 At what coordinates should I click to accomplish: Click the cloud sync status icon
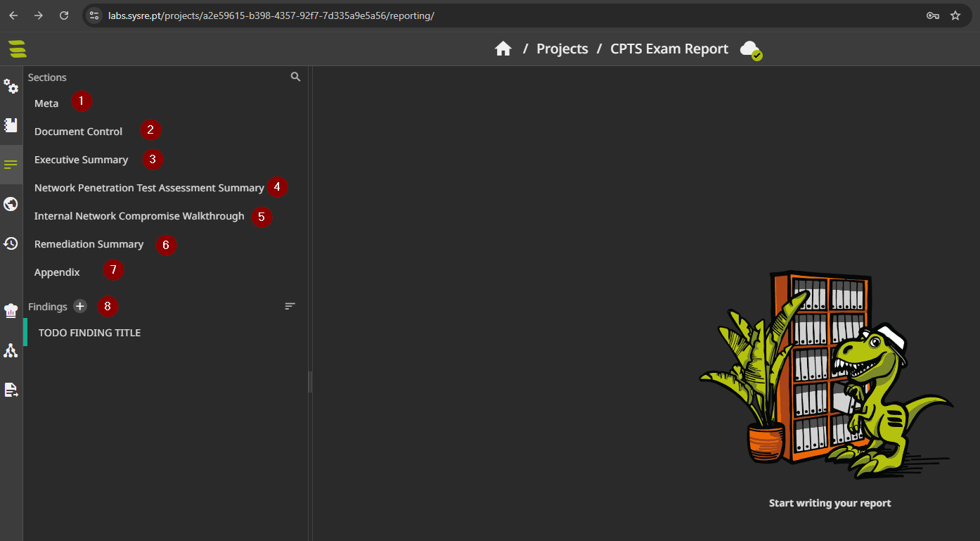(x=751, y=49)
